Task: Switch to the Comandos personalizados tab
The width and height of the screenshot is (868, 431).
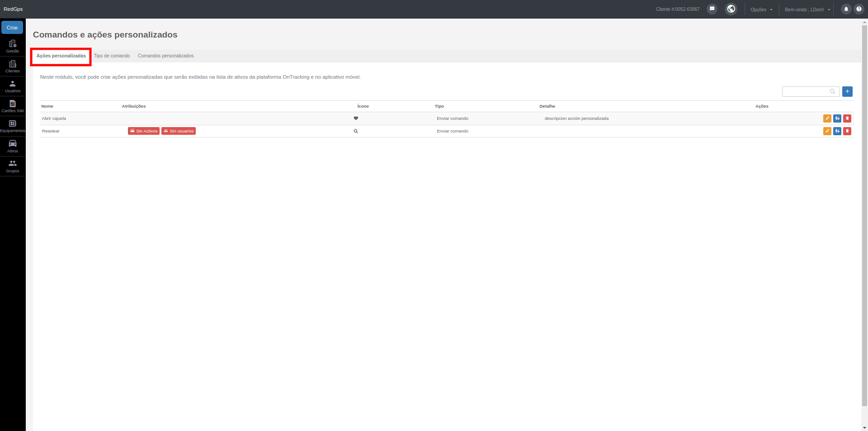Action: (165, 56)
